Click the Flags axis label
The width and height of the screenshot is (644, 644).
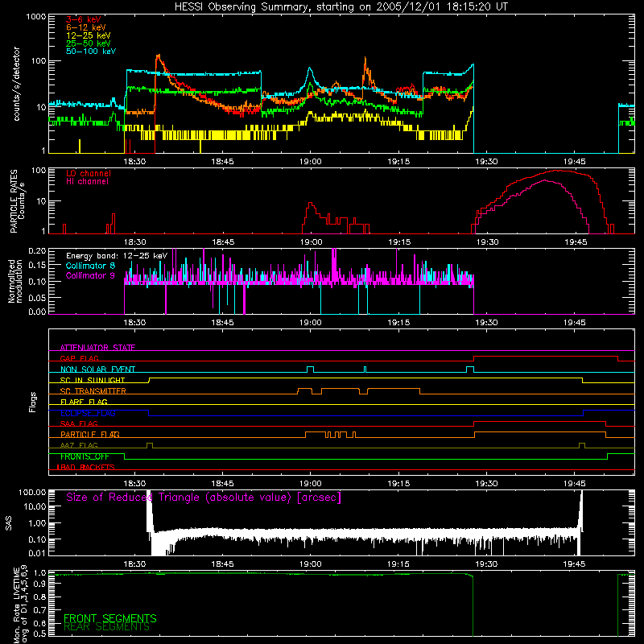coord(33,402)
